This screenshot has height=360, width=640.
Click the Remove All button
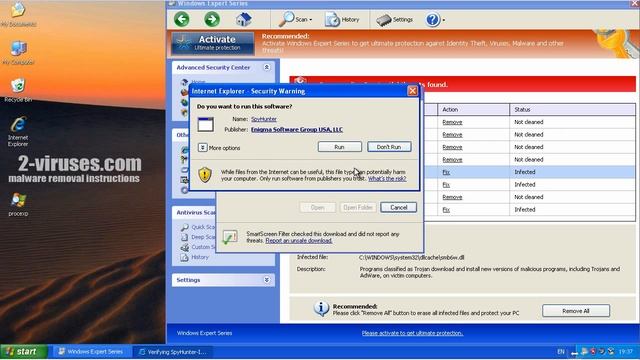(x=576, y=311)
